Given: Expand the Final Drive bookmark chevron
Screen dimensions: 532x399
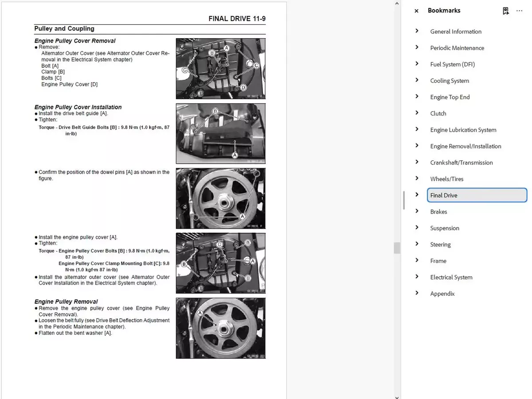Looking at the screenshot, I should pyautogui.click(x=417, y=195).
